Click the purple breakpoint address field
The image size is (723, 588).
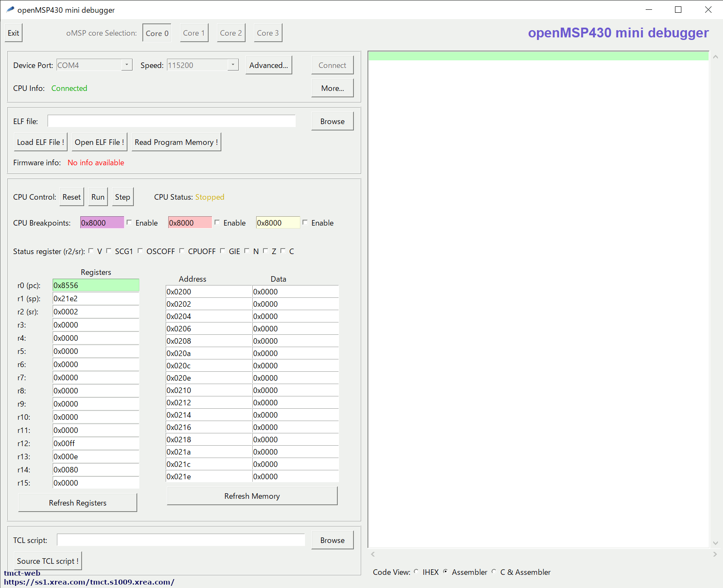pos(102,223)
